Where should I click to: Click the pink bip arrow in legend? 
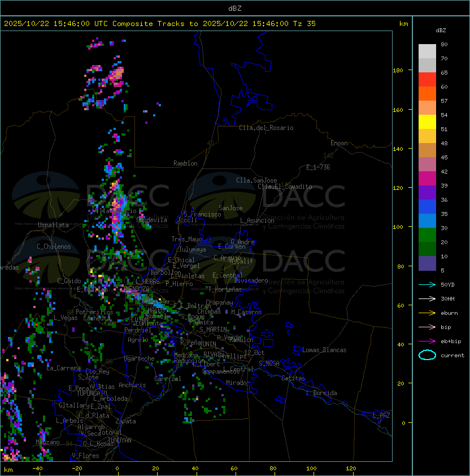[x=427, y=327]
